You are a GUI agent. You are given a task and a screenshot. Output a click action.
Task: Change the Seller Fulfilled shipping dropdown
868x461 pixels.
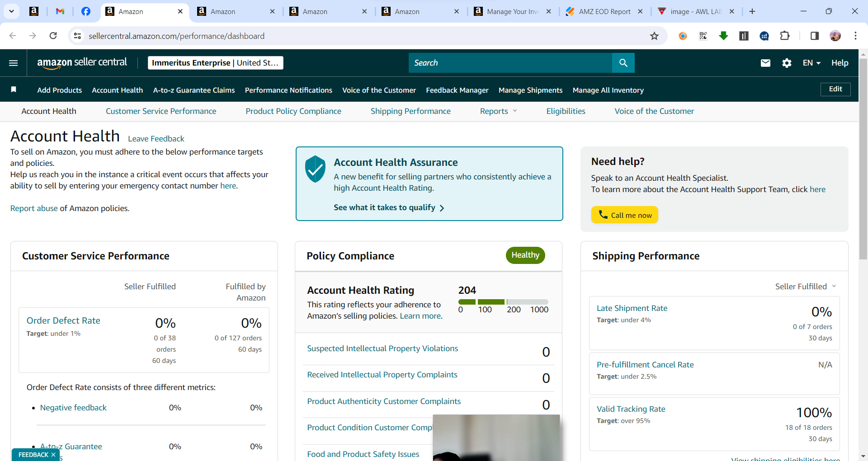806,287
